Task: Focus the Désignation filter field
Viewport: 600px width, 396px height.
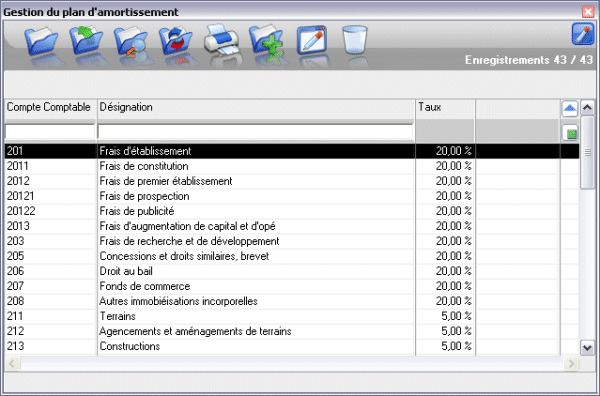Action: point(256,132)
